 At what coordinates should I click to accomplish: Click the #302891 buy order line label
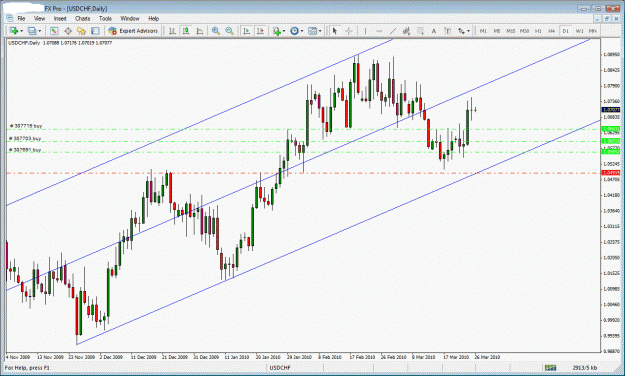25,150
